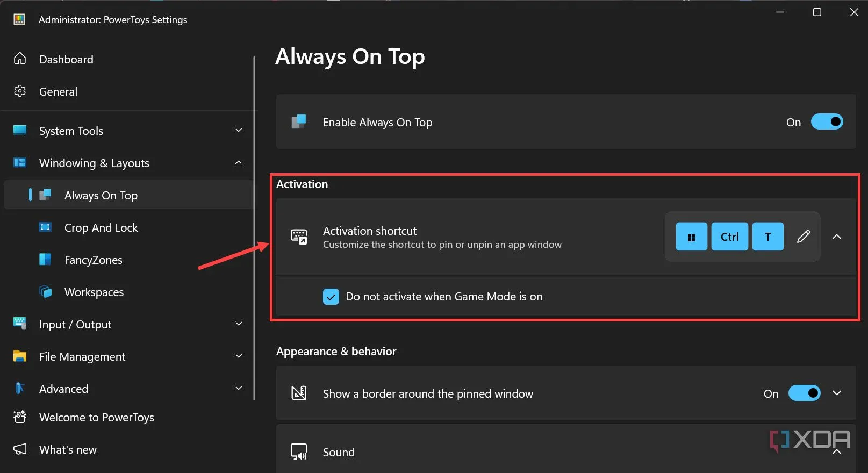This screenshot has width=868, height=473.
Task: Click the Windowing & Layouts icon
Action: tap(20, 162)
